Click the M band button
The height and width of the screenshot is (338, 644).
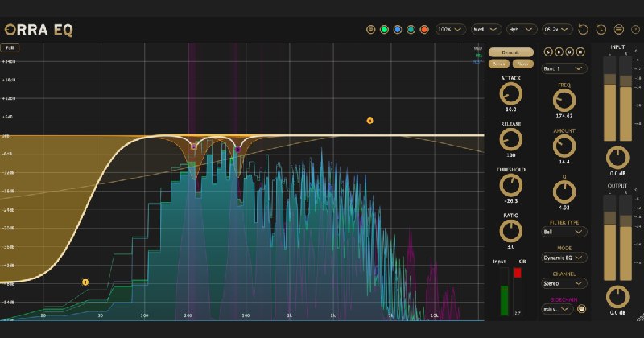tap(580, 52)
